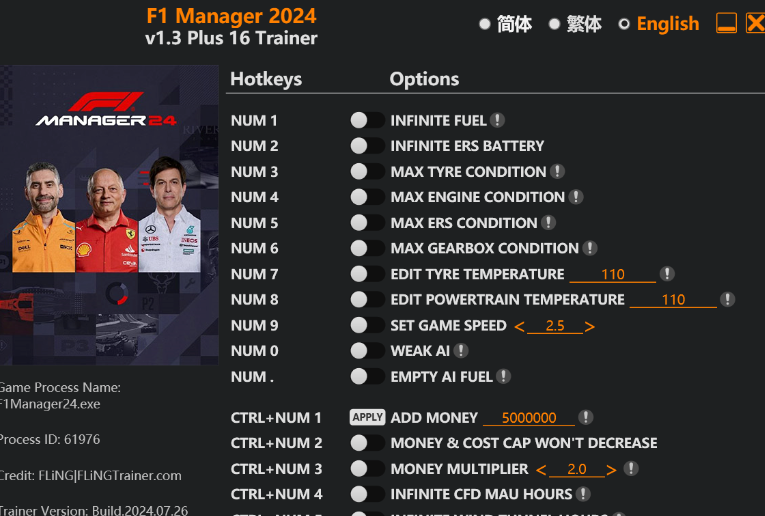Click info icon next to Max Engine Condition
This screenshot has height=516, width=765.
point(576,197)
